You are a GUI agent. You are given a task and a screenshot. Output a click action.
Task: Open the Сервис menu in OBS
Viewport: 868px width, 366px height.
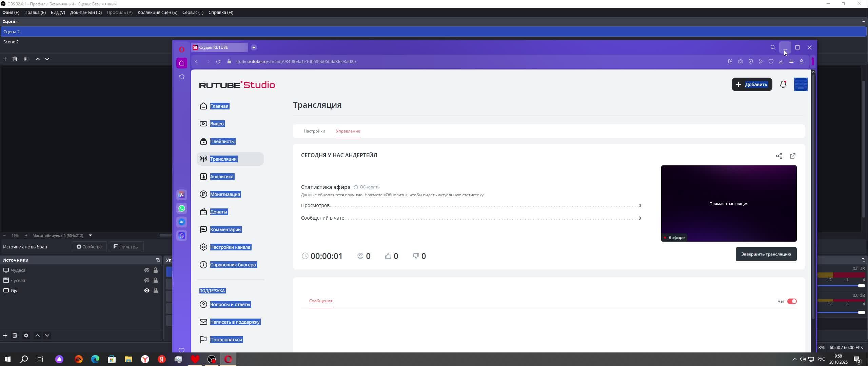tap(193, 12)
